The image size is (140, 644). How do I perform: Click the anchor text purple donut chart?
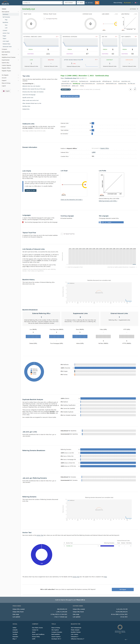[x=42, y=555]
